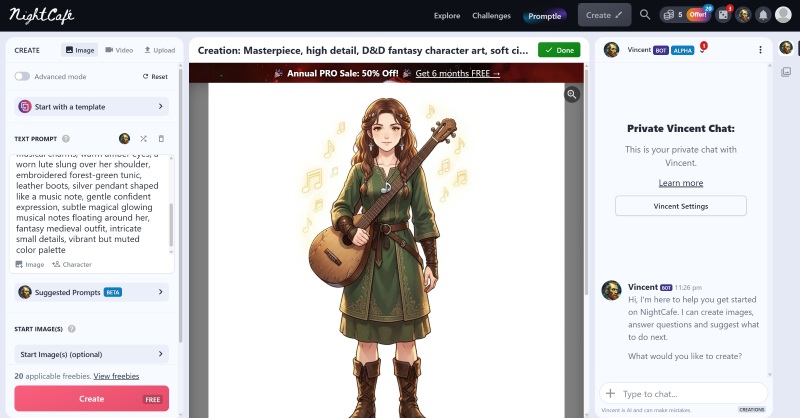Click the text prompt scrollbar
This screenshot has height=418, width=800.
click(171, 225)
